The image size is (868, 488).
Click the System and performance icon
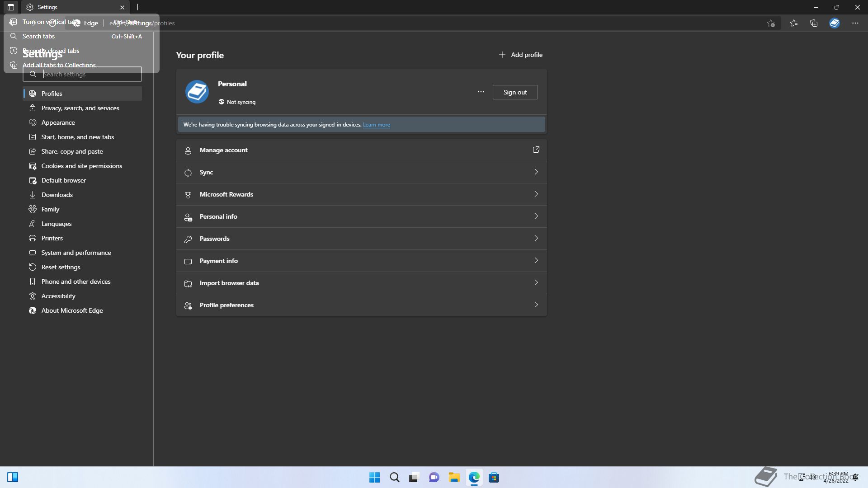(x=33, y=253)
